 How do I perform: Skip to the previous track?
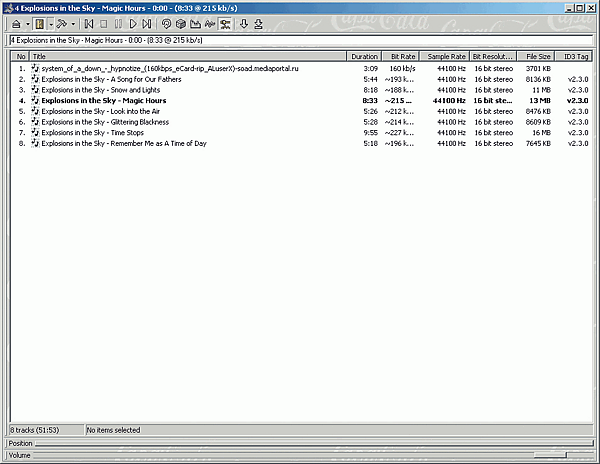[89, 24]
